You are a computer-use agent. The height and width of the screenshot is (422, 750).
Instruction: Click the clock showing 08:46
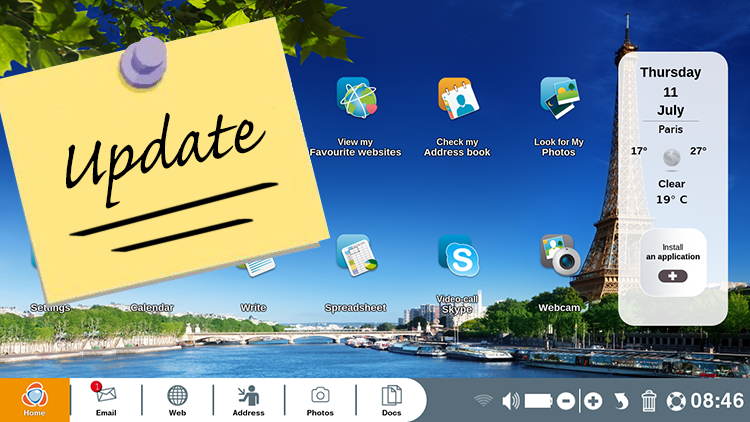[717, 401]
